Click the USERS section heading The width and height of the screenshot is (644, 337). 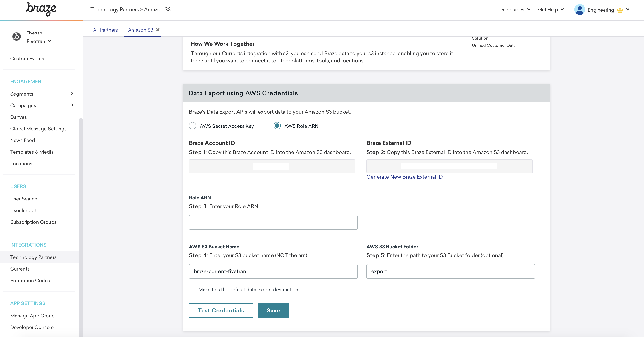(18, 186)
